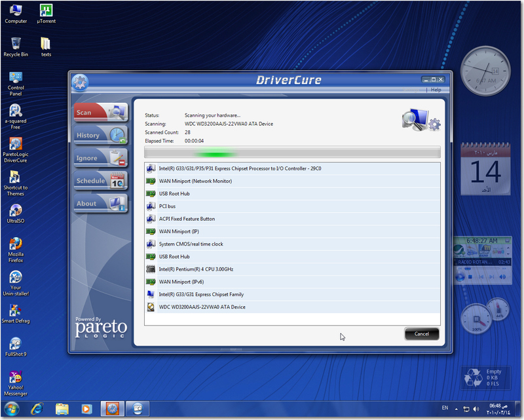Click the stop button in radio gadget
Viewport: 524px width, 420px height.
click(470, 277)
